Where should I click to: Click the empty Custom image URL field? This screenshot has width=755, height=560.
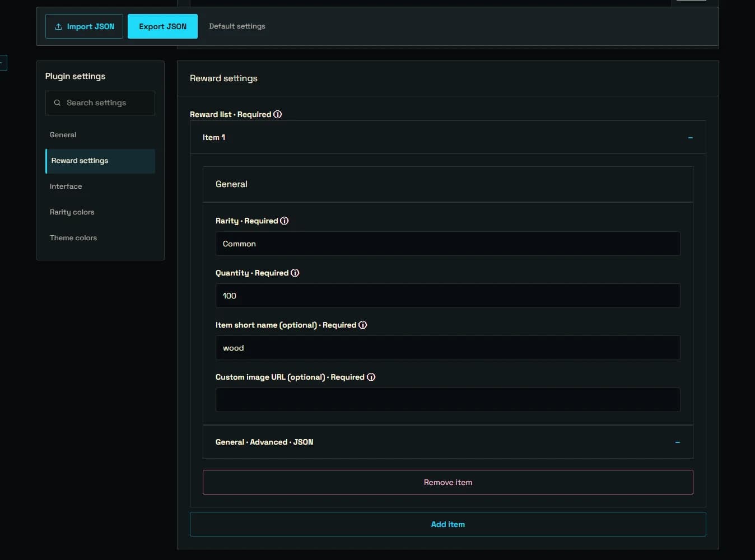[x=448, y=400]
